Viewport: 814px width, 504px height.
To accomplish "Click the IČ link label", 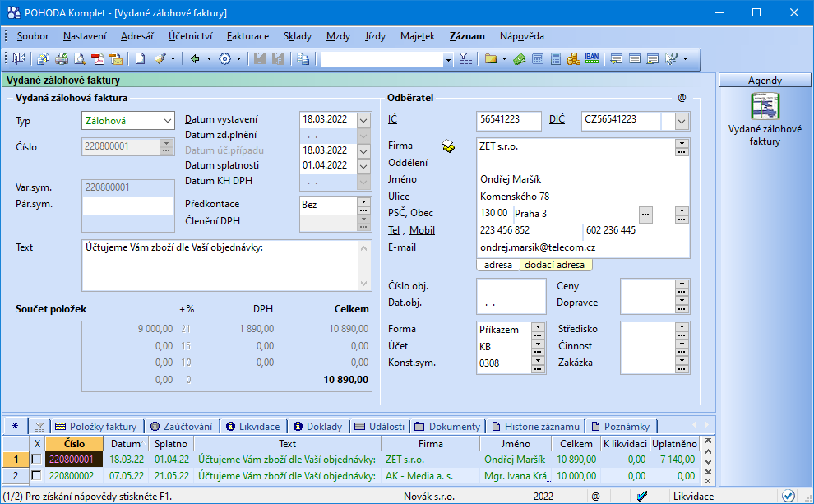I will (392, 119).
